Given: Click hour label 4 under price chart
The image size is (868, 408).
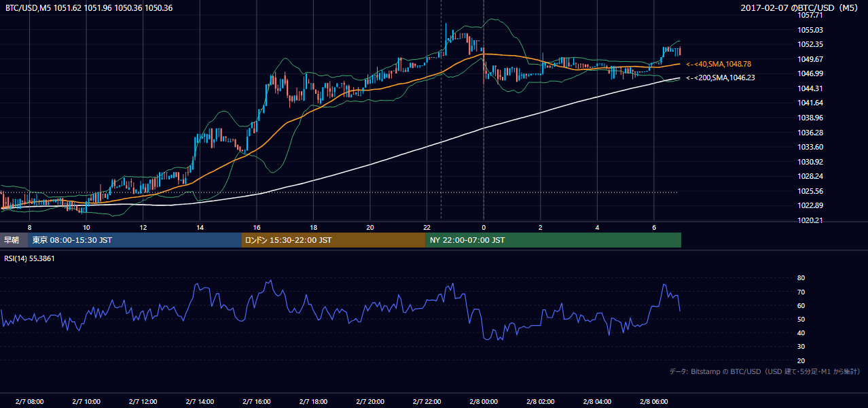Looking at the screenshot, I should pos(597,227).
